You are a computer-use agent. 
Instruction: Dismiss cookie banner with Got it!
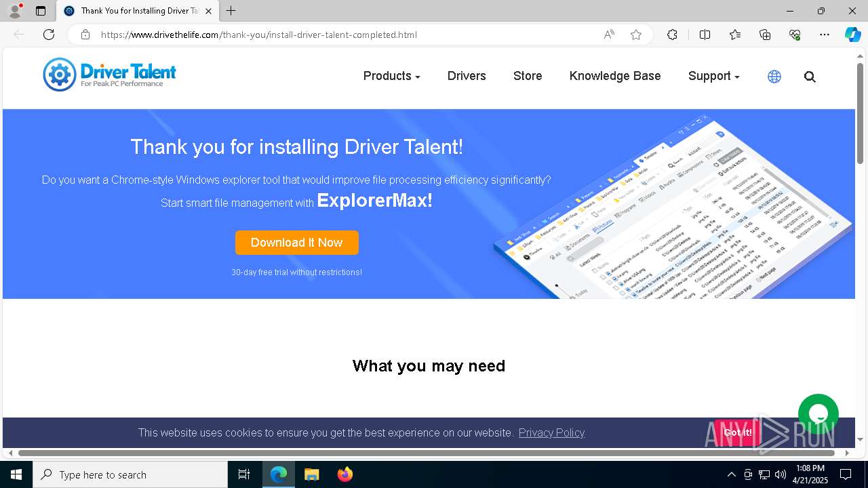click(738, 432)
